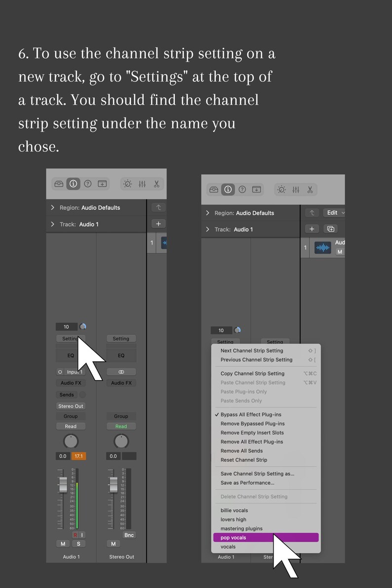Click the duplicate track icon in right screenshot

[x=330, y=229]
